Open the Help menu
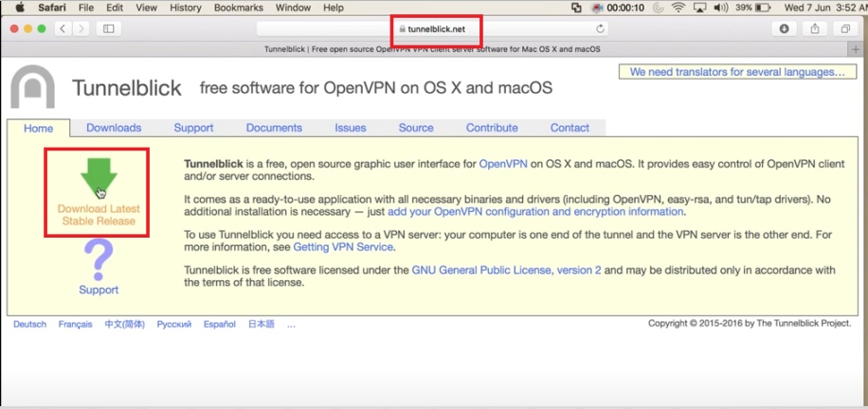 334,8
